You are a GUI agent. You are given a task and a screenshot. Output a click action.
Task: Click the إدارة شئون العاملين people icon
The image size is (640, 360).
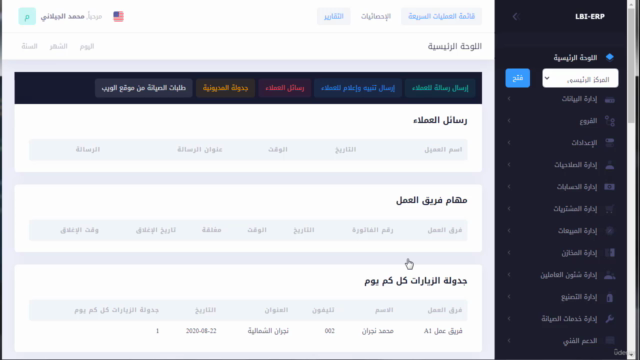609,275
